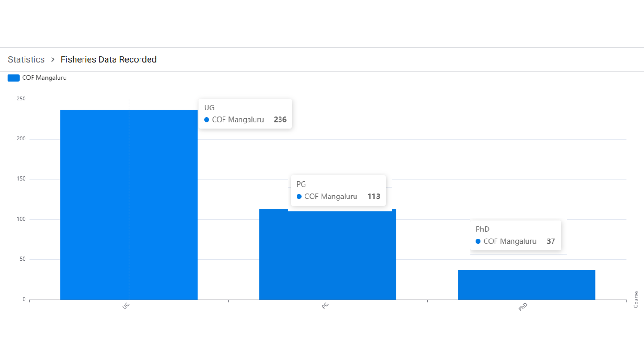Click the blue dot in PhD tooltip
Viewport: 644px width, 362px height.
(478, 241)
